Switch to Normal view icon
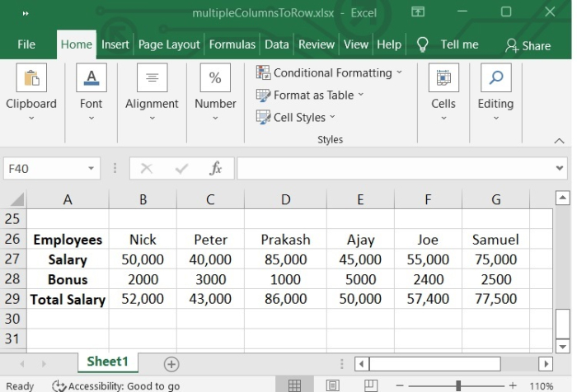The image size is (577, 392). pos(294,385)
